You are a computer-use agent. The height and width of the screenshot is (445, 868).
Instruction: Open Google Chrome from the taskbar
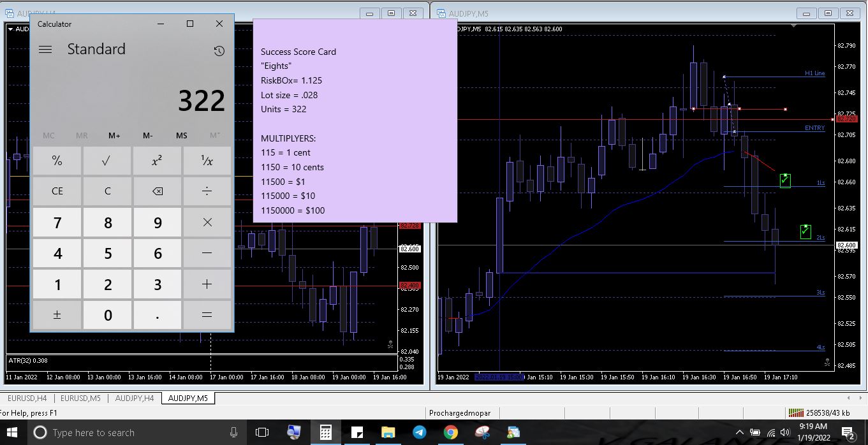tap(450, 433)
